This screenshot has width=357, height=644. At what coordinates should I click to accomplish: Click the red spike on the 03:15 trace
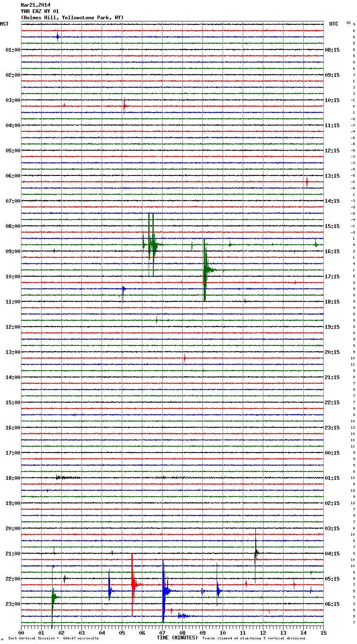tap(124, 106)
